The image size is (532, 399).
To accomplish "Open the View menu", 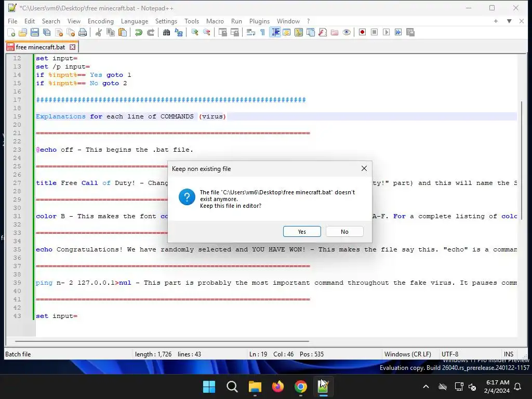I will [74, 21].
